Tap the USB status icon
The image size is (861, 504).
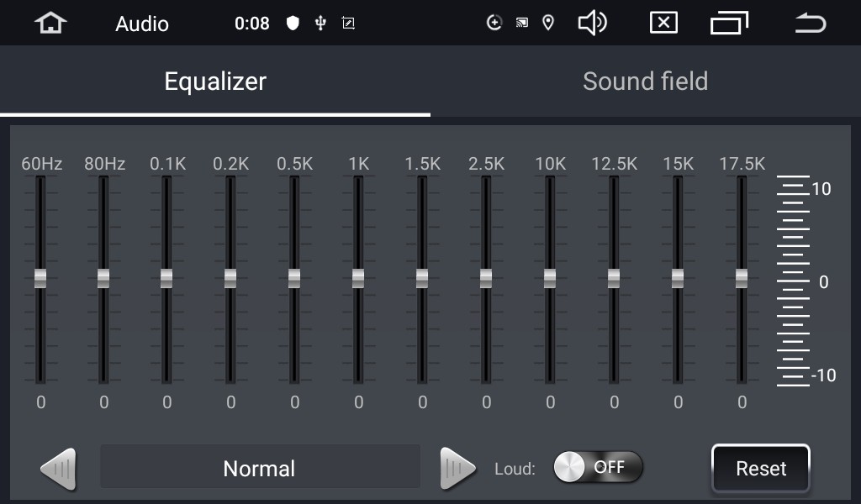tap(320, 23)
